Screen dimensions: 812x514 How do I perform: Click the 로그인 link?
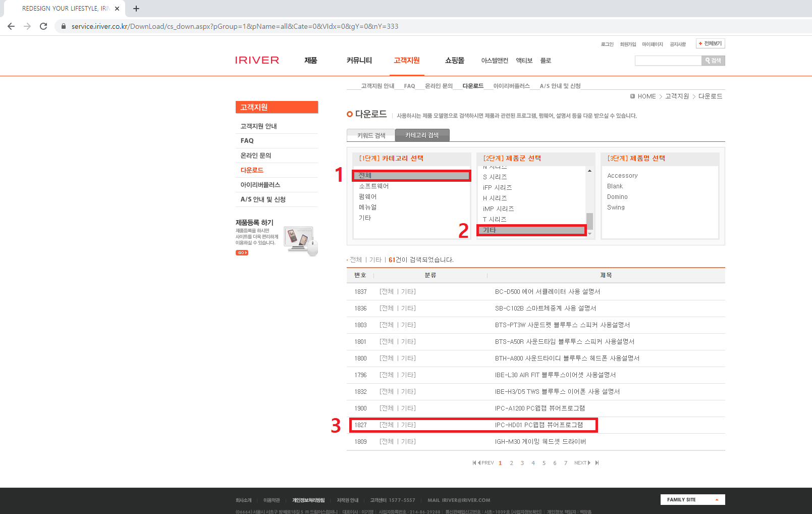click(607, 44)
